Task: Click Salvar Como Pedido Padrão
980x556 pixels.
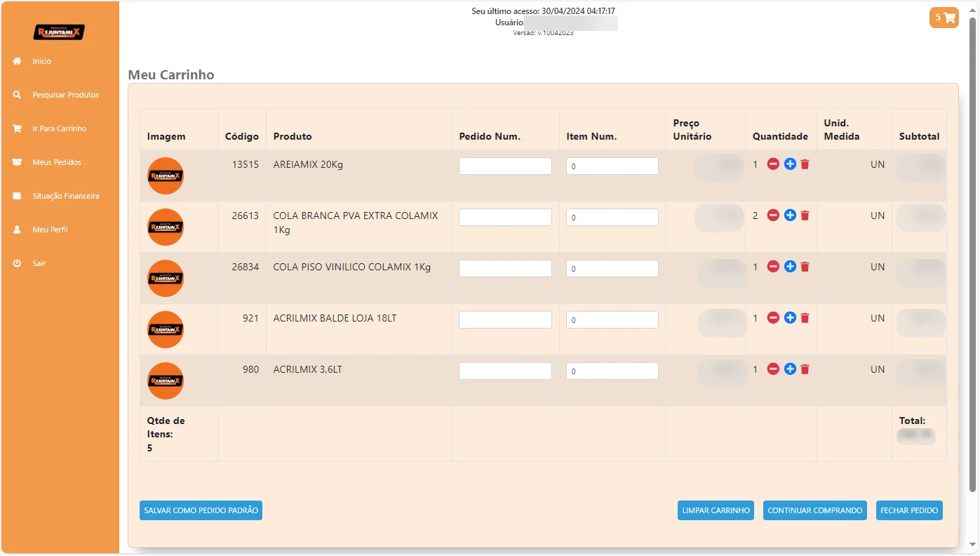Action: [x=201, y=510]
